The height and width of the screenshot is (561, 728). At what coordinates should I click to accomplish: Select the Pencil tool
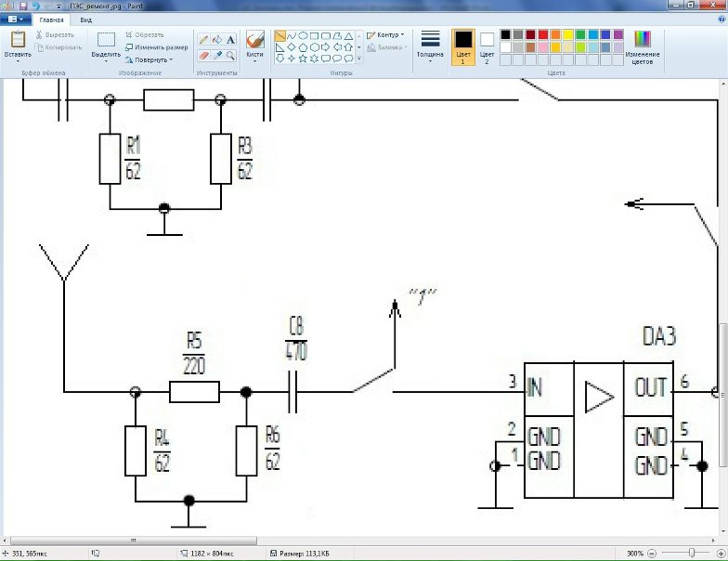coord(204,40)
